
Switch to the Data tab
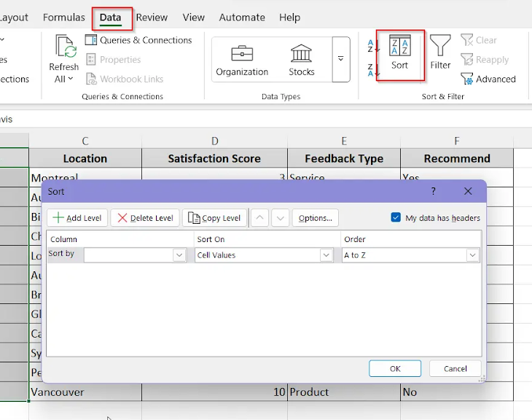click(x=110, y=17)
